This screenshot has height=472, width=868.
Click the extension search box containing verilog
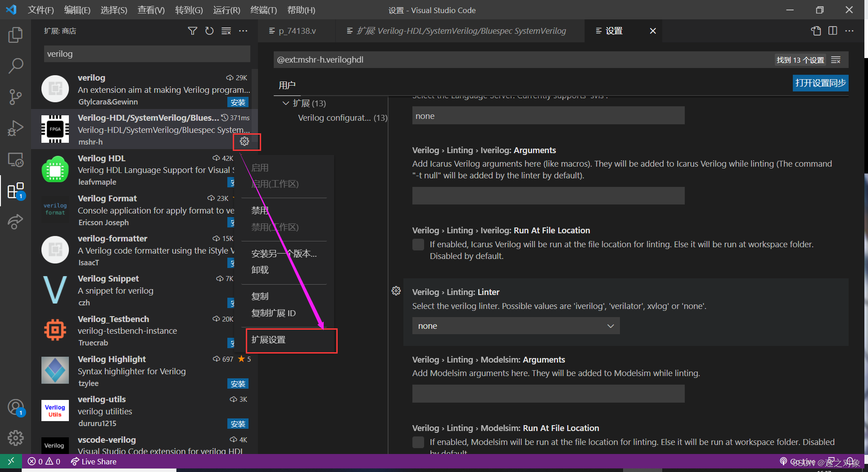(147, 54)
